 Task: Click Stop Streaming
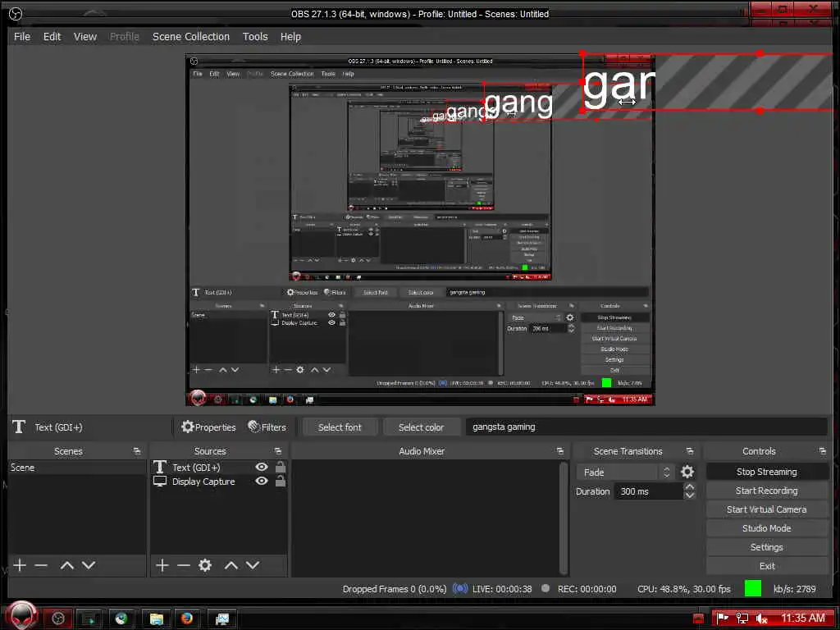[767, 472]
